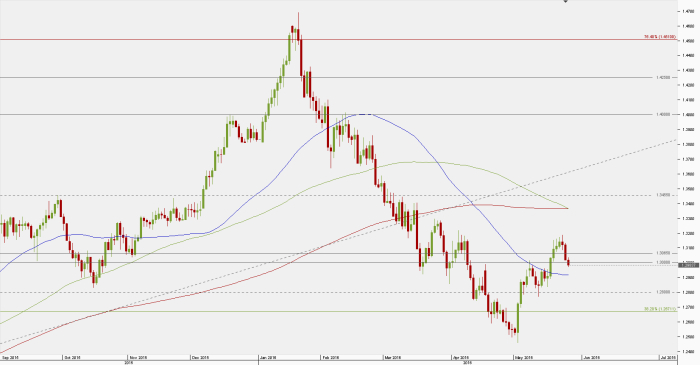Click the 1.4250 horizontal line label

pyautogui.click(x=663, y=77)
